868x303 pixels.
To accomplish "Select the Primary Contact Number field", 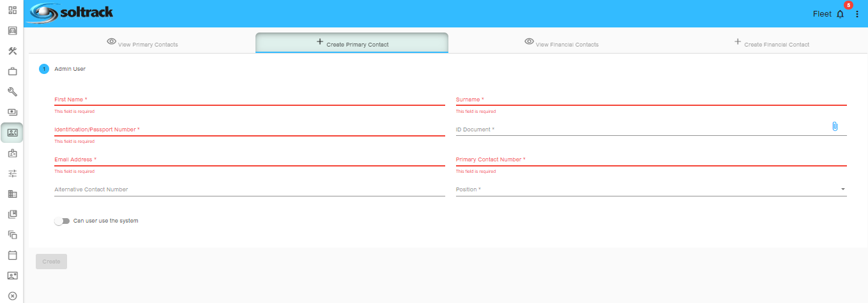I will (x=651, y=159).
